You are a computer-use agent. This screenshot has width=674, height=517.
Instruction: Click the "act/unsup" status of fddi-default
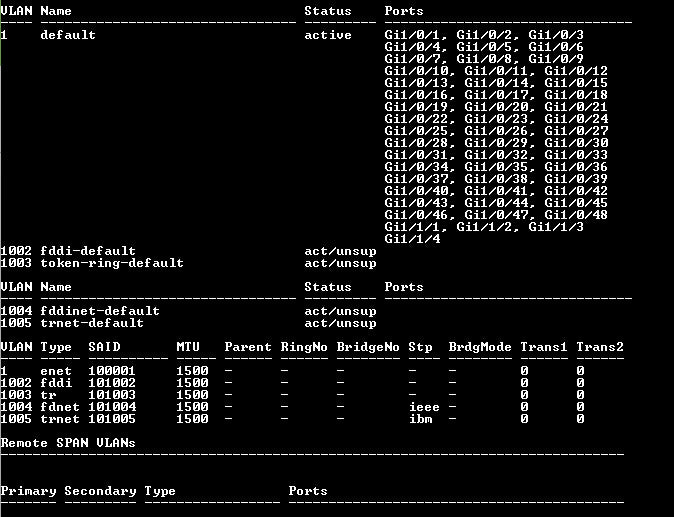pyautogui.click(x=340, y=251)
